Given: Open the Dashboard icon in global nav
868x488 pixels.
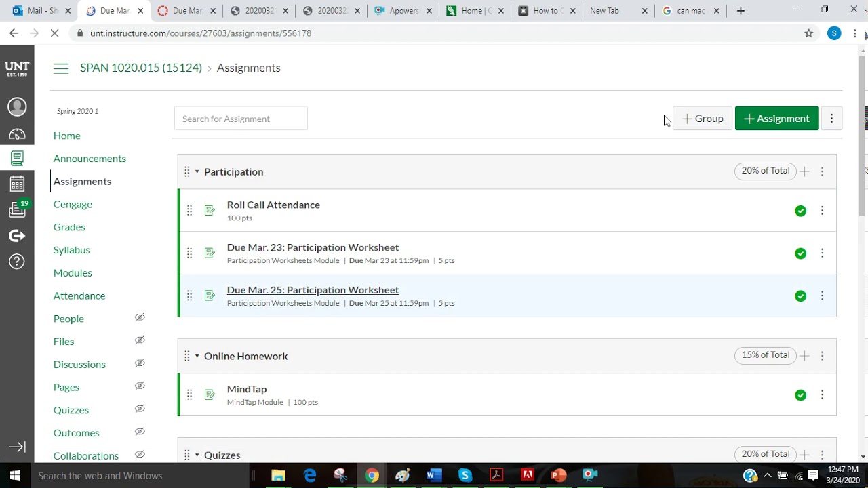Looking at the screenshot, I should point(17,134).
